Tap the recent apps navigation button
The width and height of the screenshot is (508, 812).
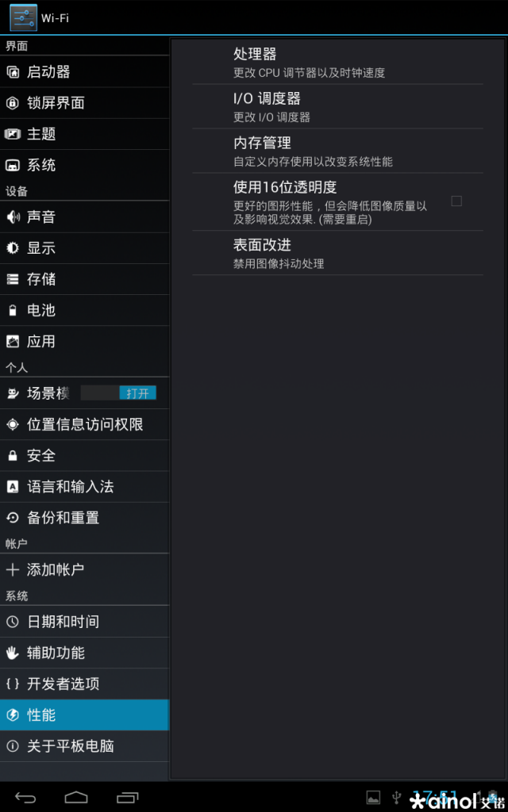point(128,797)
